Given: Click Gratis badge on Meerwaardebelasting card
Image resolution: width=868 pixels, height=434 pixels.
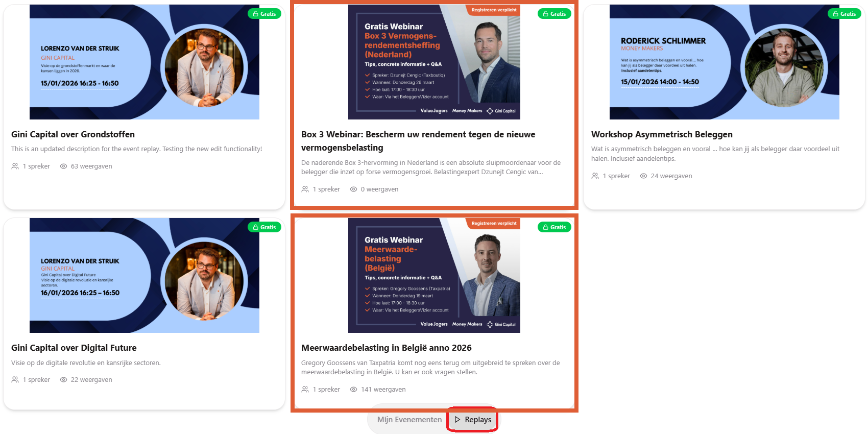Looking at the screenshot, I should (x=554, y=227).
